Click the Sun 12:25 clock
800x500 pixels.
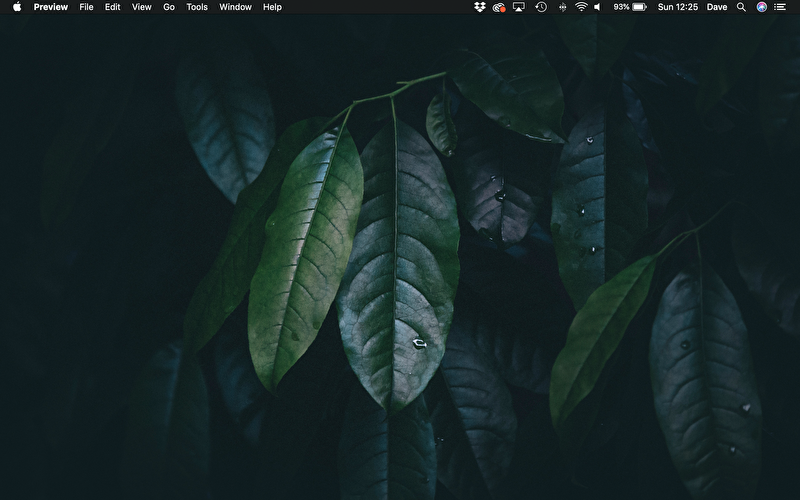[x=677, y=7]
